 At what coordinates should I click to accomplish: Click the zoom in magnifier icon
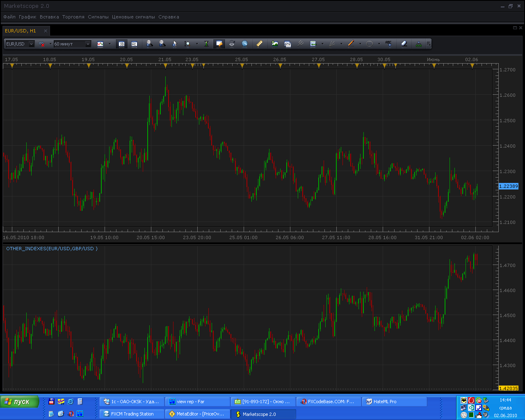point(149,43)
